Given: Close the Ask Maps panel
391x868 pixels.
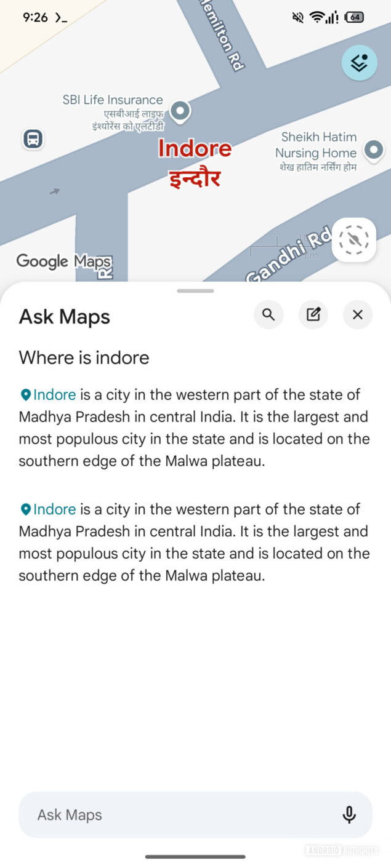Looking at the screenshot, I should [x=357, y=314].
